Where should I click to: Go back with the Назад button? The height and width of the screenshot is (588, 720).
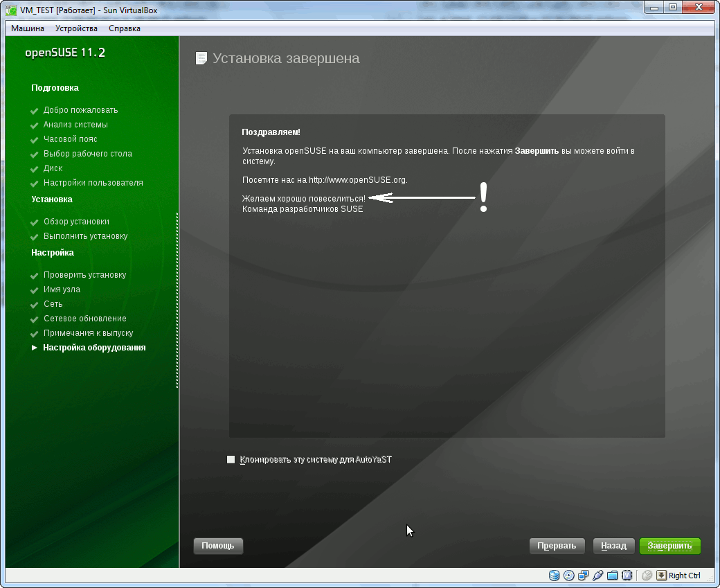click(x=613, y=546)
